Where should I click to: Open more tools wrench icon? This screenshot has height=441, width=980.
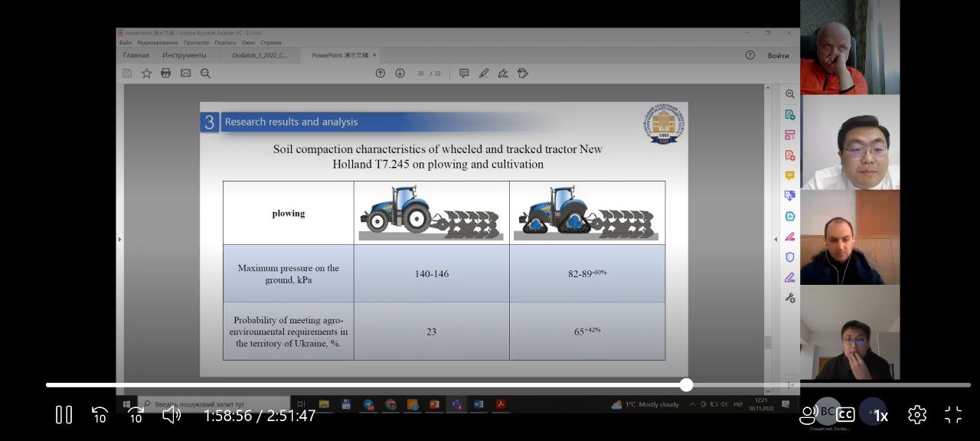click(790, 298)
